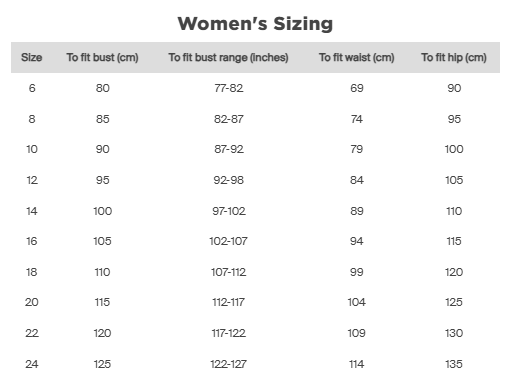
Task: Select the hip value 135
Action: pos(454,364)
